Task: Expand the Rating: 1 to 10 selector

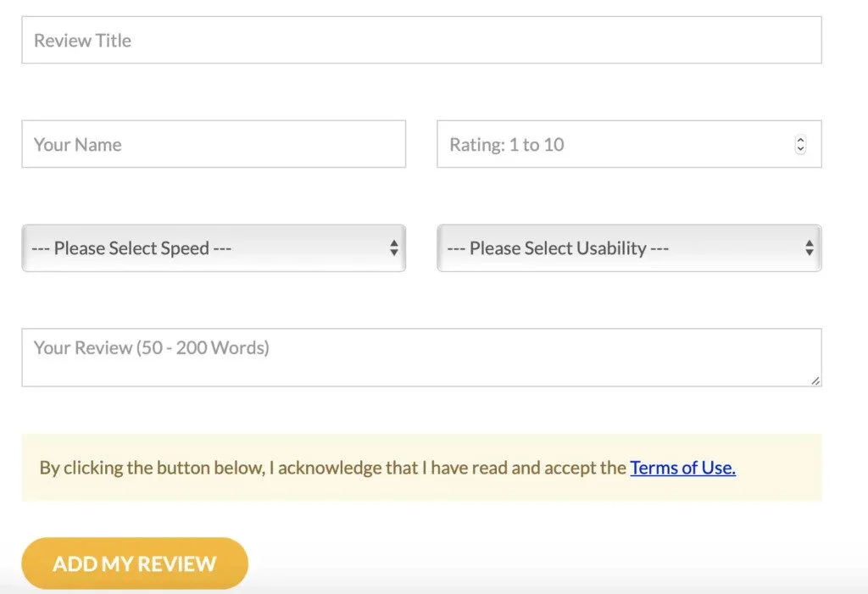Action: click(627, 144)
